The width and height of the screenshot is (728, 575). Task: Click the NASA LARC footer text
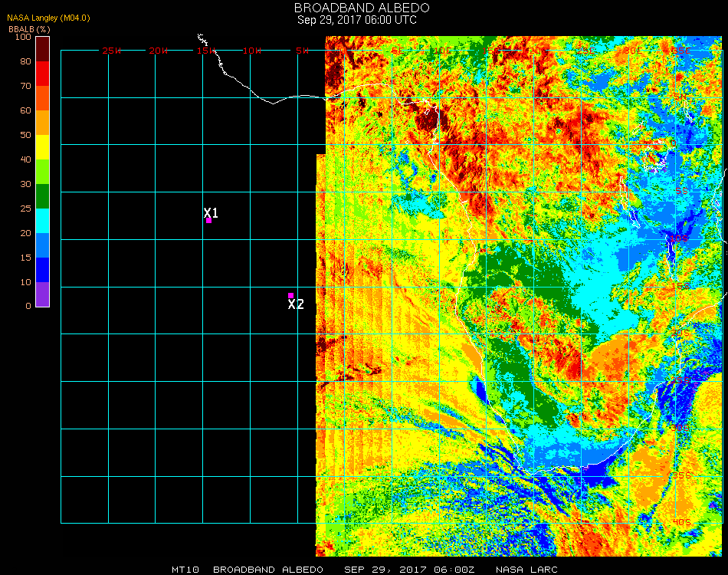tap(526, 570)
